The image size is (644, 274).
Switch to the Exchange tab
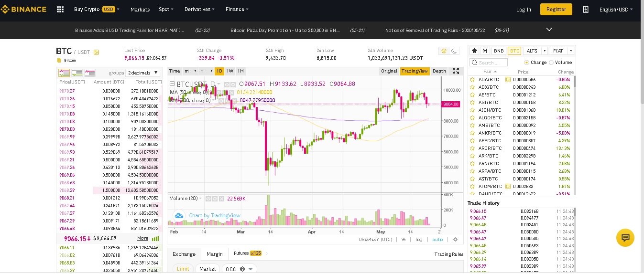tap(184, 254)
